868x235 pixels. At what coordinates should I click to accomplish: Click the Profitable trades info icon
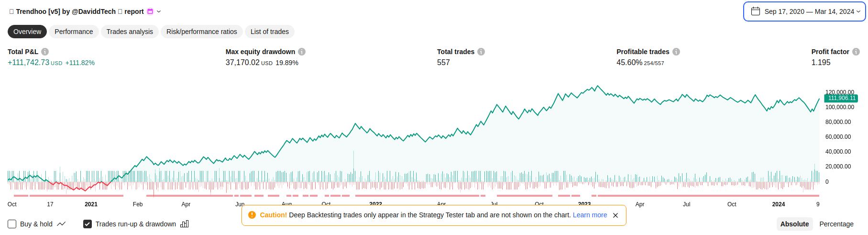[676, 52]
